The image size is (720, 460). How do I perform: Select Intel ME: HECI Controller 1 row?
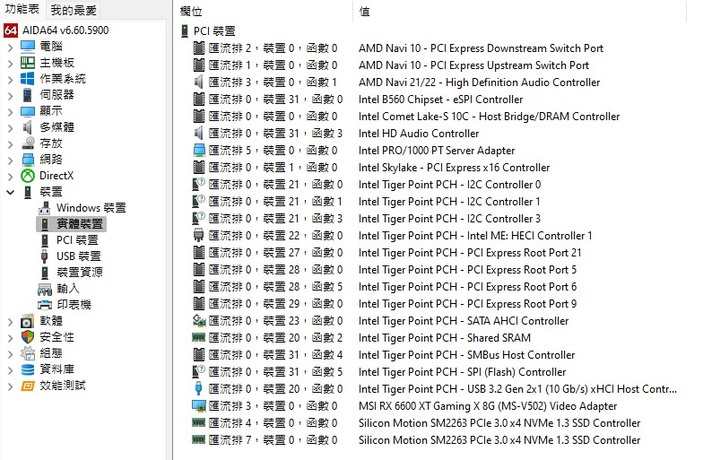click(x=392, y=236)
